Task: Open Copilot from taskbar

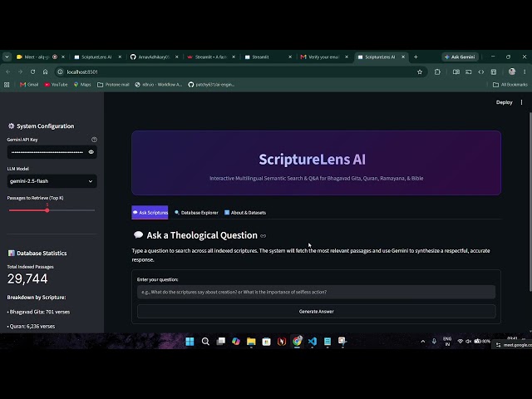Action: (236, 342)
